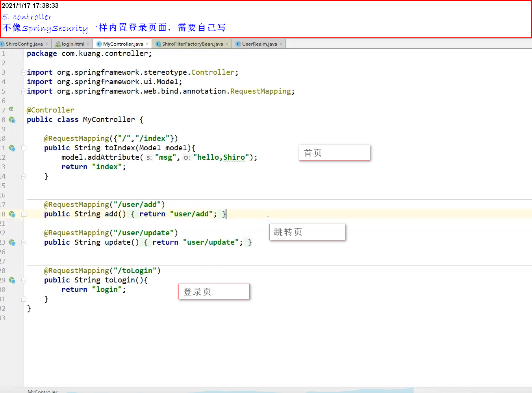Click the @RequestMapping("/toLogin") annotation
Screen dimensions: 532x393
[102, 271]
